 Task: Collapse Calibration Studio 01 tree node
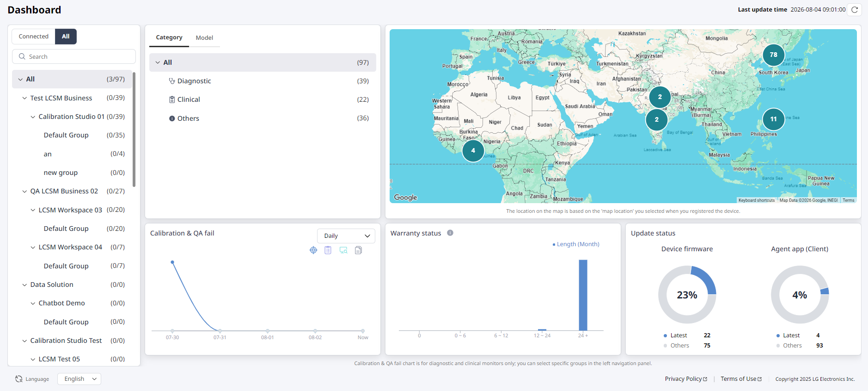click(x=33, y=117)
